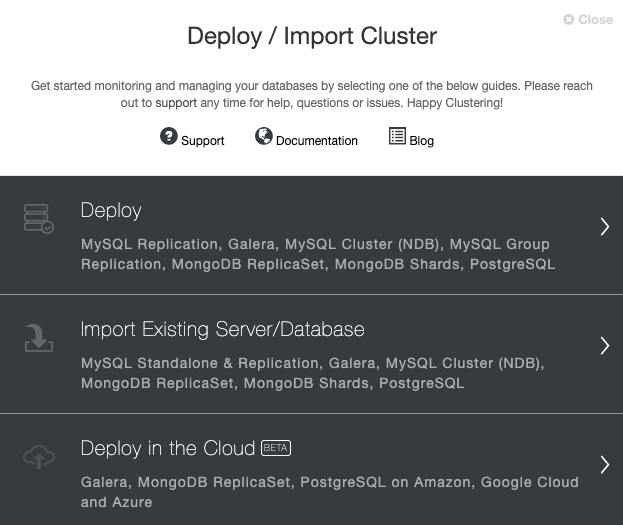Select Deploy in the Cloud heading
The height and width of the screenshot is (525, 623).
pyautogui.click(x=168, y=448)
